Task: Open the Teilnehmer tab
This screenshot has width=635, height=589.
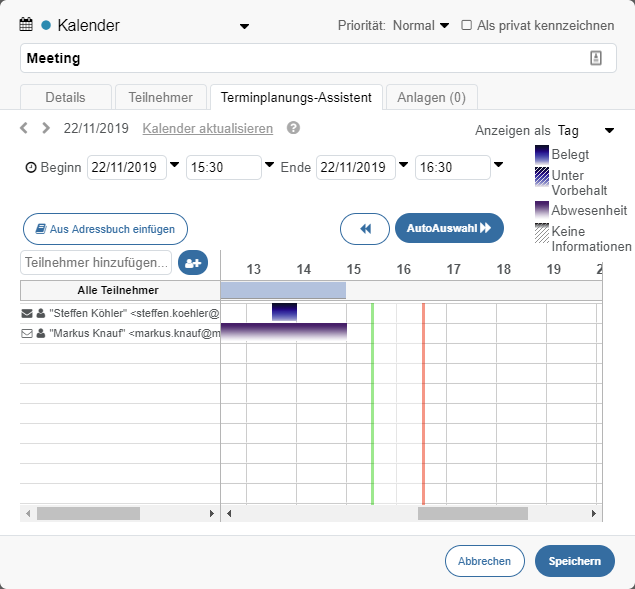Action: (161, 97)
